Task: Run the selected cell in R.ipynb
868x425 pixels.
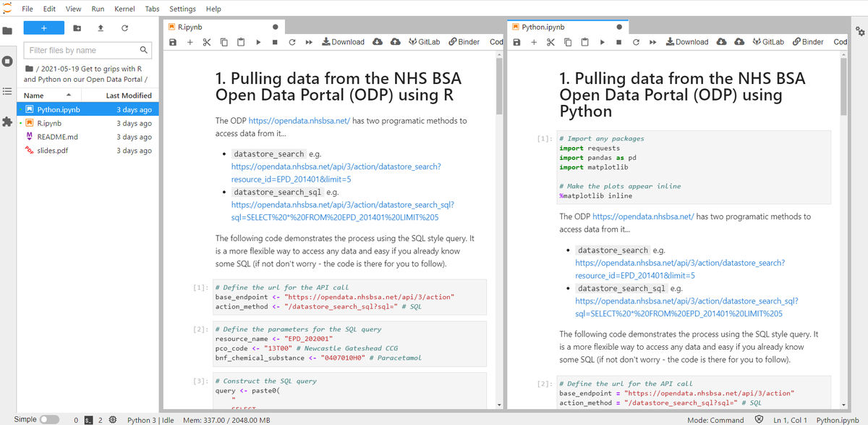Action: pyautogui.click(x=258, y=42)
